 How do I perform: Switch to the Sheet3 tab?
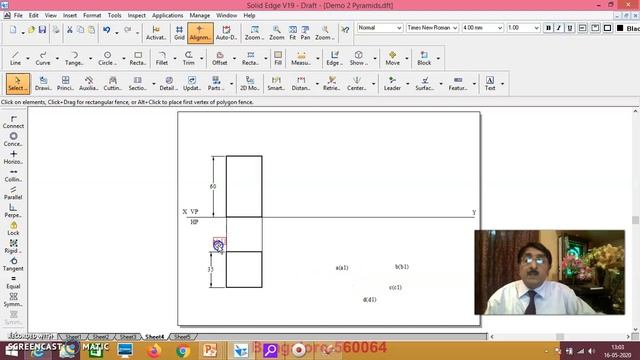pyautogui.click(x=127, y=337)
